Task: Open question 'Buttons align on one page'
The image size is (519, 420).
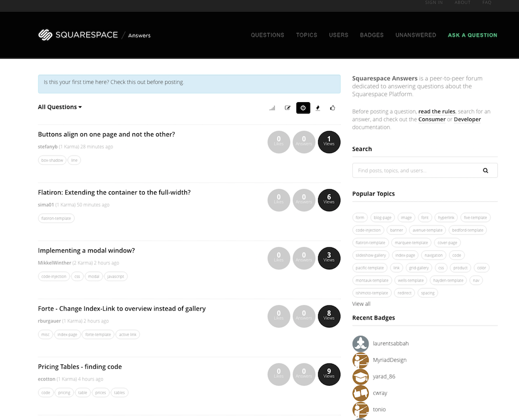Action: tap(106, 134)
